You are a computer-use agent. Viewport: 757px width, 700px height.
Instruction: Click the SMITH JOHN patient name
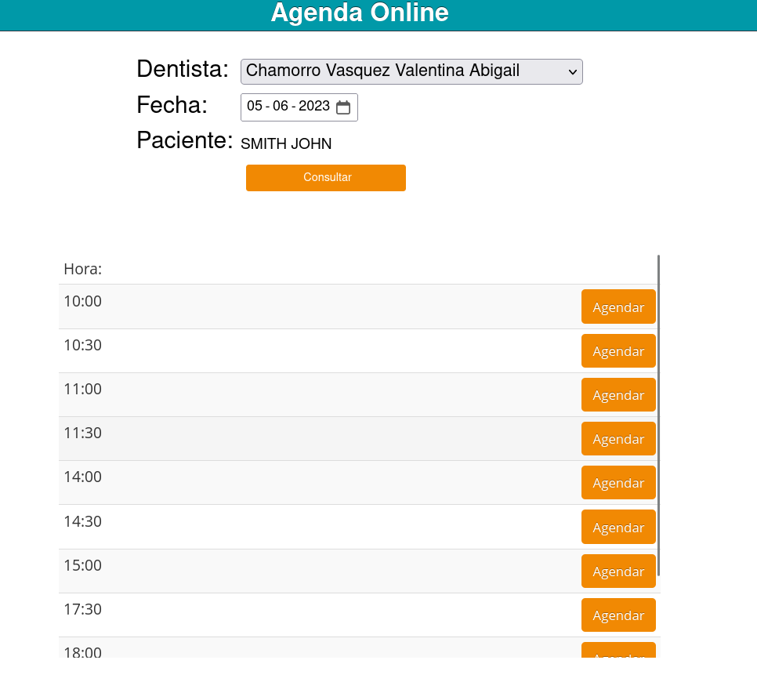tap(286, 144)
